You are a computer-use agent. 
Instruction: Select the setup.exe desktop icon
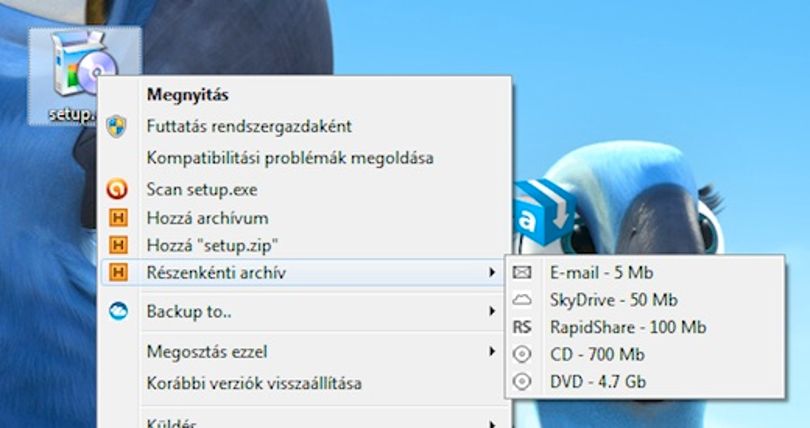click(x=84, y=75)
